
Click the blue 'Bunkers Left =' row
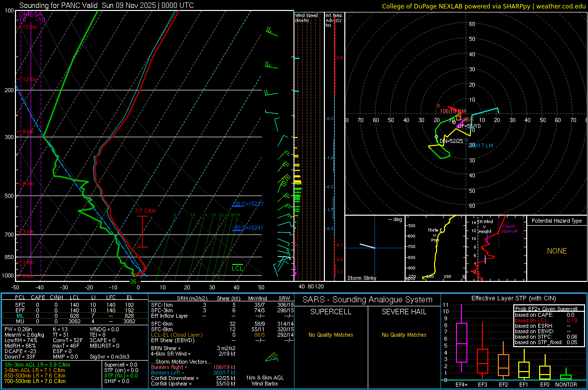point(193,373)
